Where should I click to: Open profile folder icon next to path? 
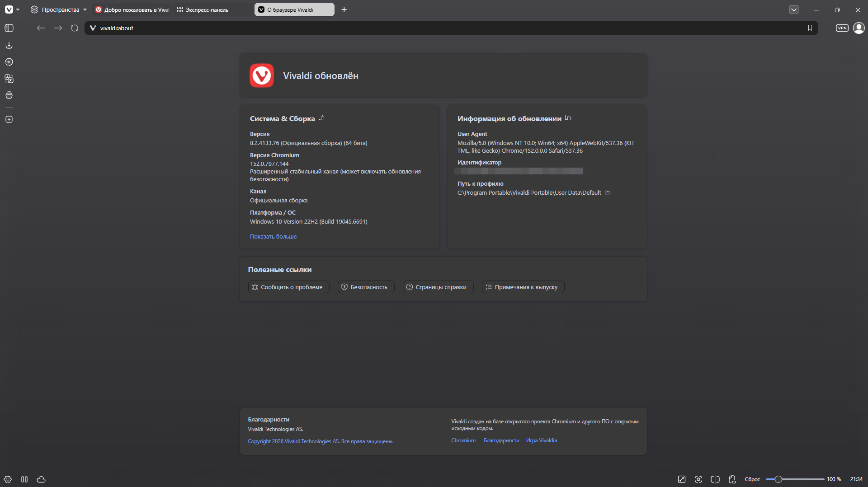pyautogui.click(x=608, y=193)
